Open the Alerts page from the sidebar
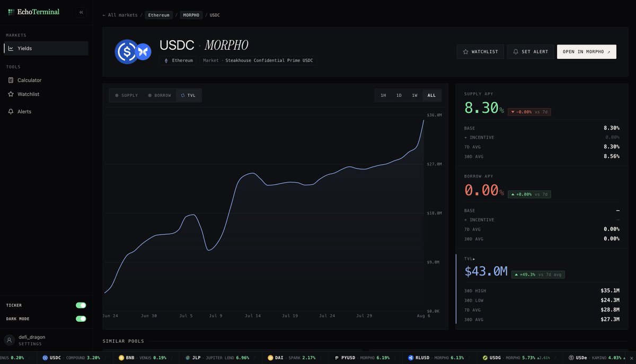 click(x=46, y=111)
